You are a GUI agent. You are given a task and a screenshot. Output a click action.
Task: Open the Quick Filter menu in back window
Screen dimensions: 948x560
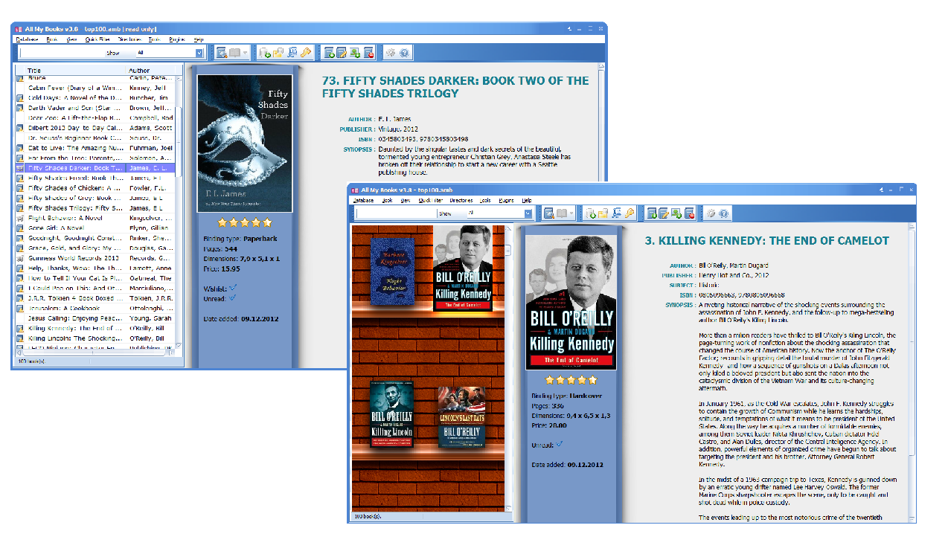click(x=97, y=39)
